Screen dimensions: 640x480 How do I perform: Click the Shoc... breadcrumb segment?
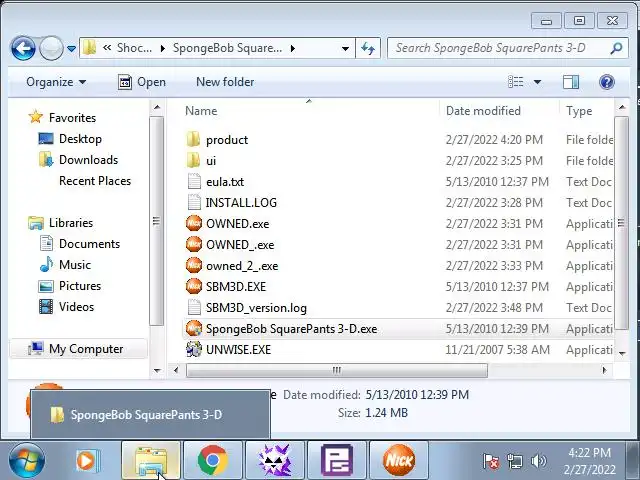(x=134, y=48)
